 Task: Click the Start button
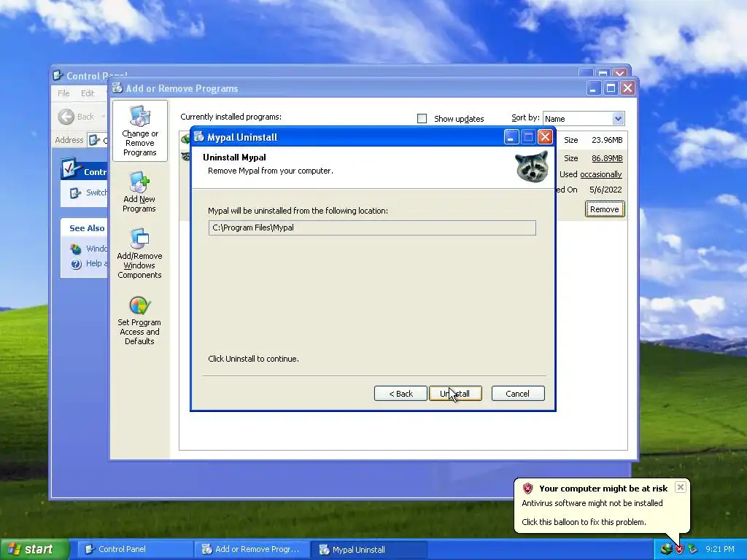click(34, 550)
